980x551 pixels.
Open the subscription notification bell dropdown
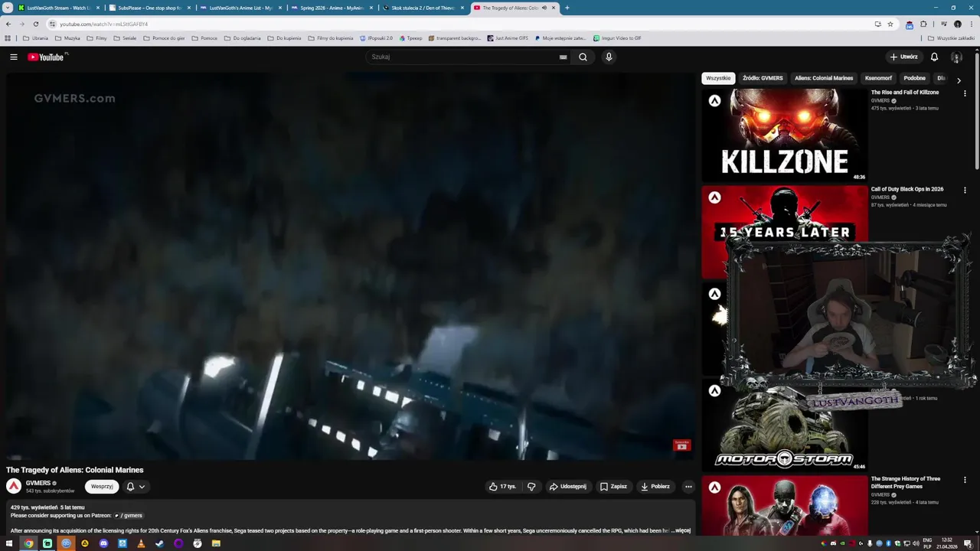(136, 486)
